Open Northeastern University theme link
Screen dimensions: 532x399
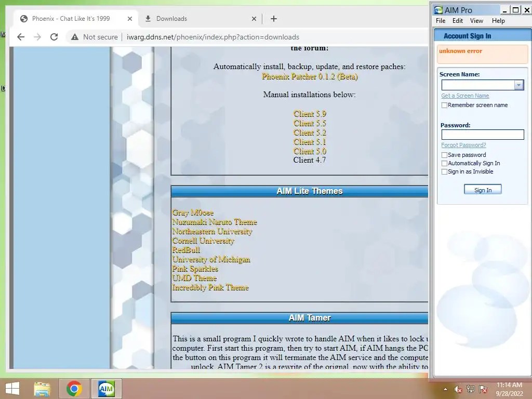[212, 231]
